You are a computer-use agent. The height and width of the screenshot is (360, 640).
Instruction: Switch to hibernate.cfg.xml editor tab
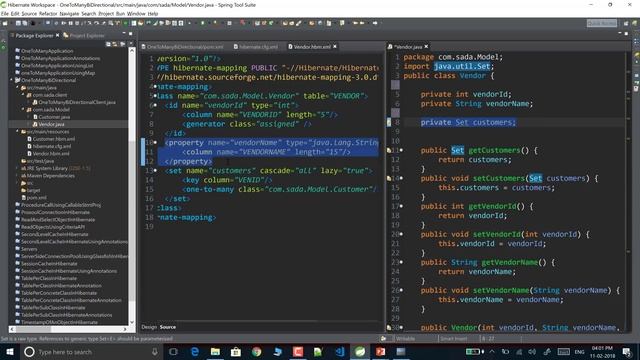click(x=256, y=47)
